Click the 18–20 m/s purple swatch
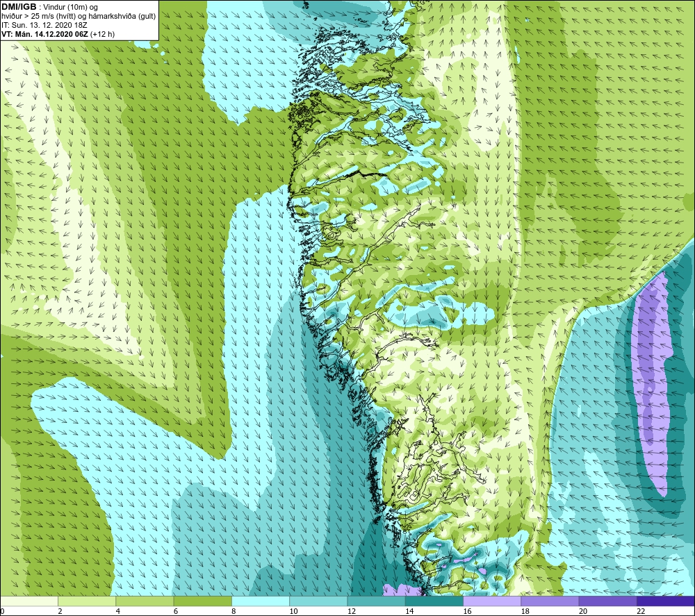This screenshot has height=616, width=695. tap(550, 601)
